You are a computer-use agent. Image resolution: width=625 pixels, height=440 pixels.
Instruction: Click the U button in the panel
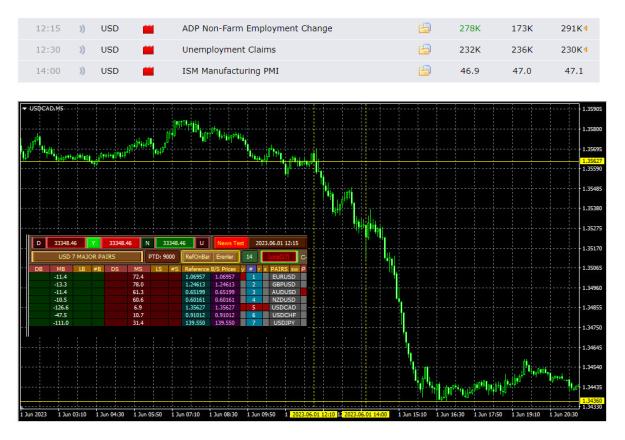[202, 243]
